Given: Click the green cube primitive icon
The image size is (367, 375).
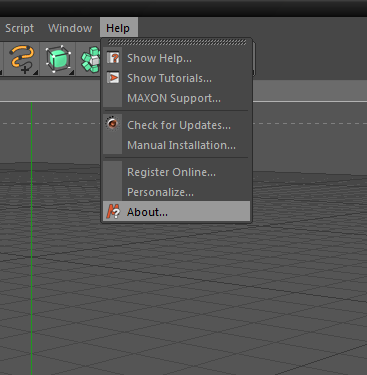Looking at the screenshot, I should pyautogui.click(x=58, y=59).
